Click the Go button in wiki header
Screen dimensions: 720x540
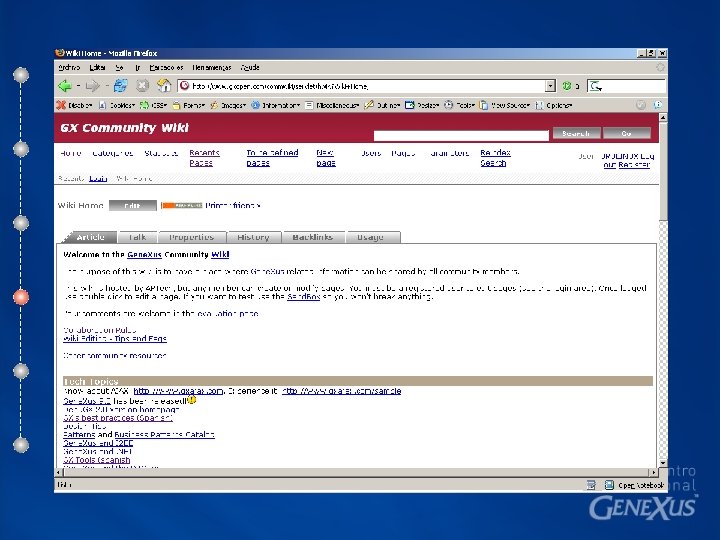627,133
